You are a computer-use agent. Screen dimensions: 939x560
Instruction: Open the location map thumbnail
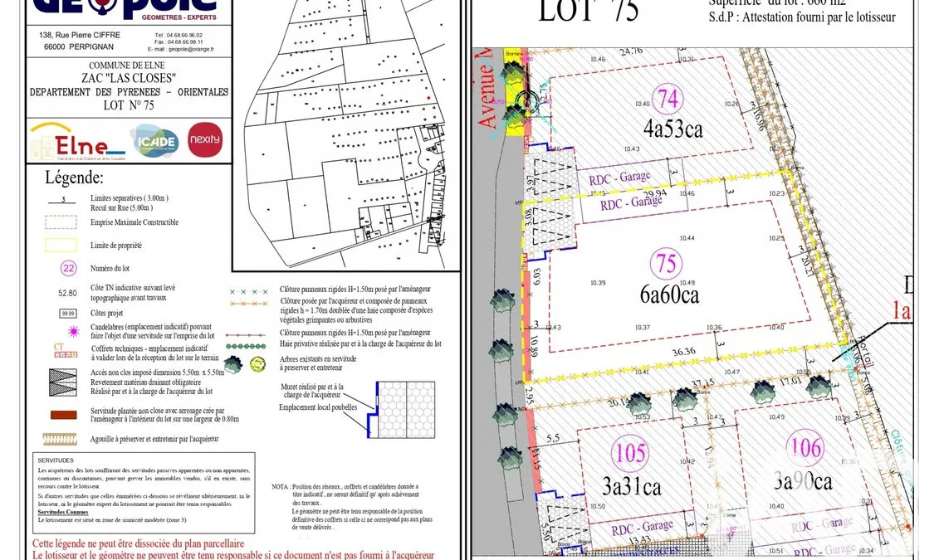point(346,135)
